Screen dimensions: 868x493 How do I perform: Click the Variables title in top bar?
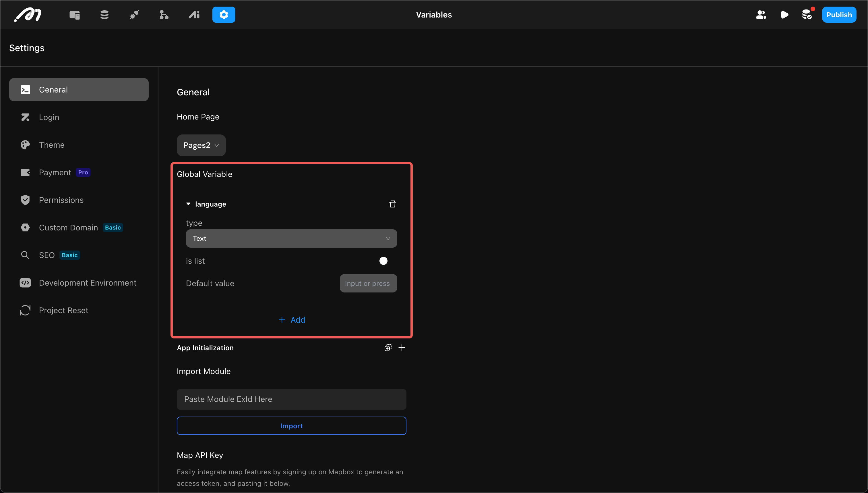434,15
